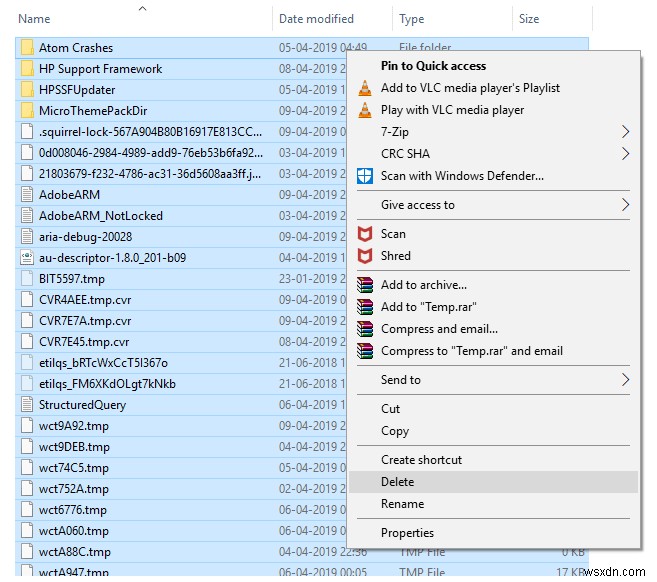Expand the CRC SHA submenu arrow
The height and width of the screenshot is (582, 657).
(626, 154)
